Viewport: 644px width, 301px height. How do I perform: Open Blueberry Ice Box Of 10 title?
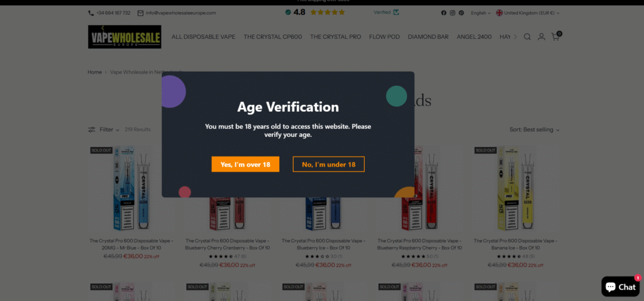click(324, 244)
